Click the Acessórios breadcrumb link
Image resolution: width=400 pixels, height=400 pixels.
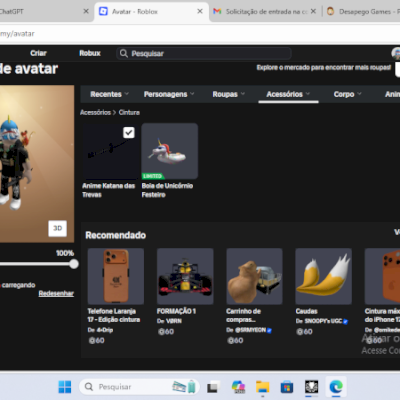coord(95,112)
